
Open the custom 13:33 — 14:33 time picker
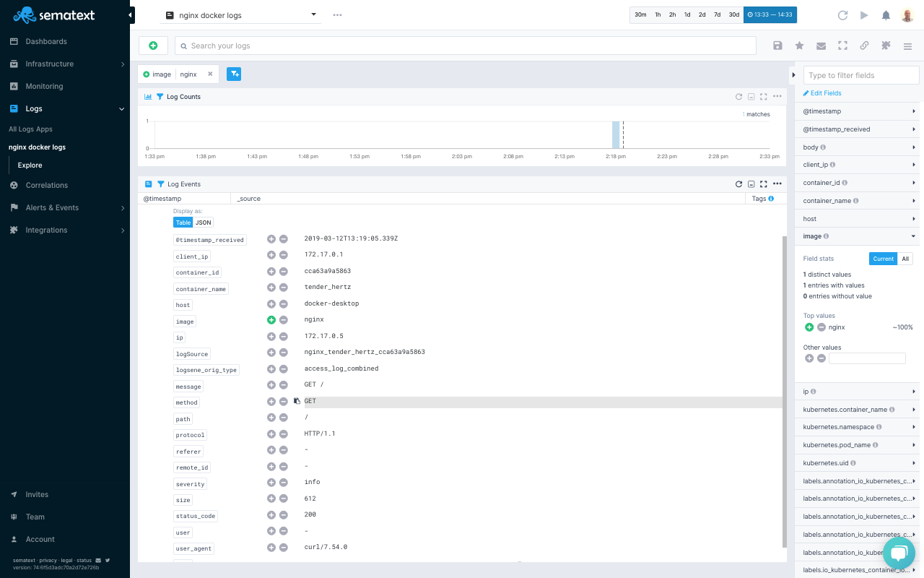[770, 15]
